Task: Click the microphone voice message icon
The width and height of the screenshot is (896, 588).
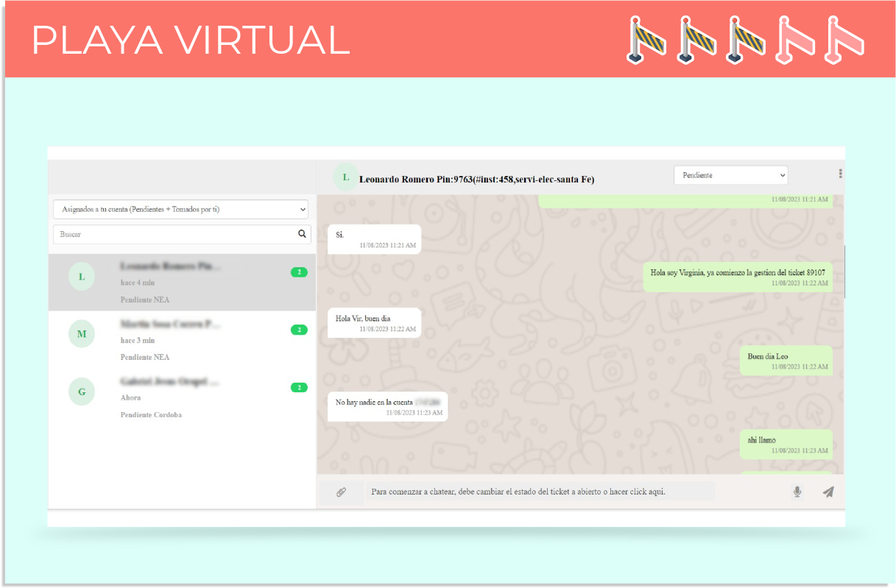Action: click(x=797, y=492)
